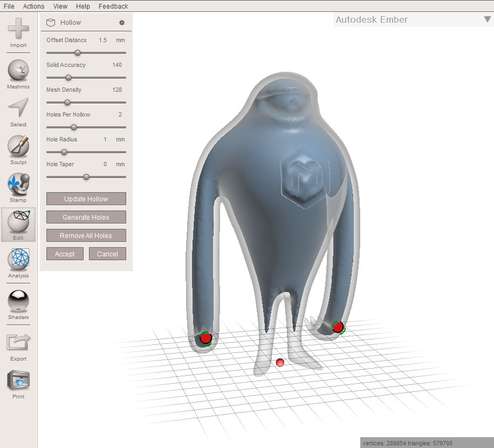Select the left hand hole marker
Image resolution: width=494 pixels, height=448 pixels.
pyautogui.click(x=205, y=338)
